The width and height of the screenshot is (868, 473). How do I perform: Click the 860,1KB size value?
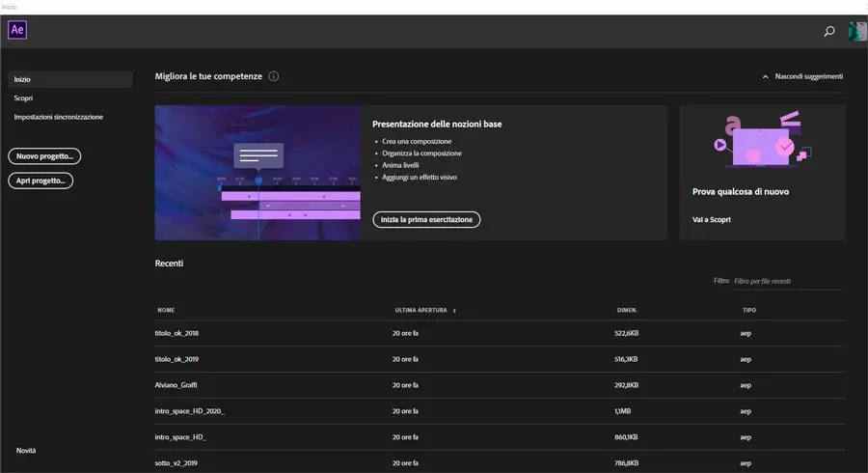coord(626,437)
